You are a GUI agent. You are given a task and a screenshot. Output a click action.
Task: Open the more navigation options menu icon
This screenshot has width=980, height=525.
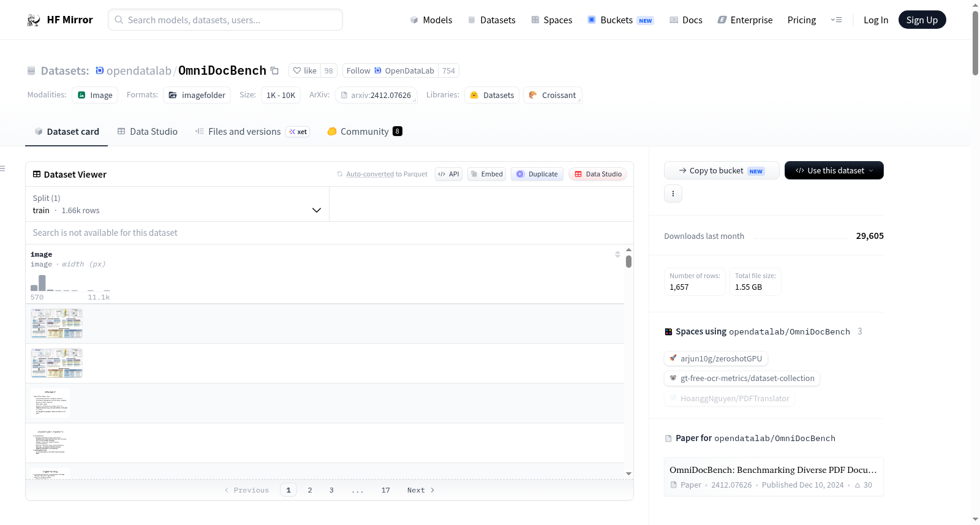836,20
